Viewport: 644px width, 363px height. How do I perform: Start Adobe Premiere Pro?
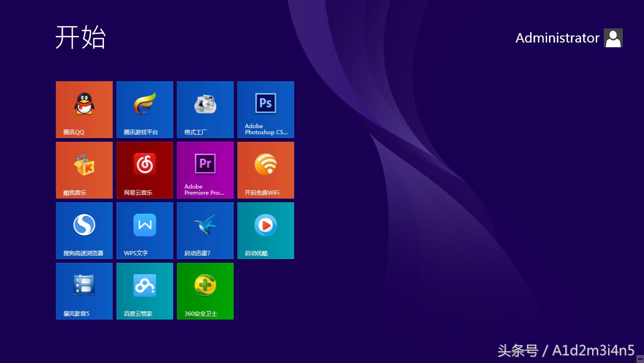tap(205, 170)
